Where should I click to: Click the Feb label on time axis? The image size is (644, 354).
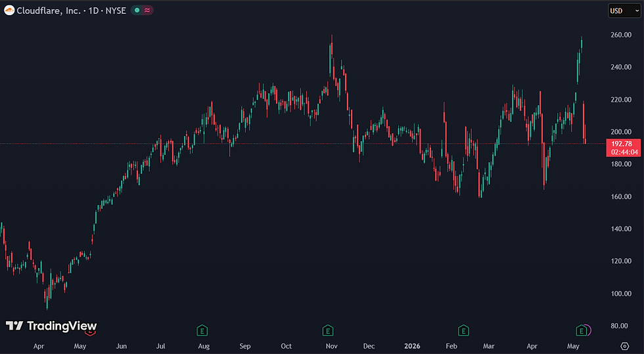[x=451, y=346]
